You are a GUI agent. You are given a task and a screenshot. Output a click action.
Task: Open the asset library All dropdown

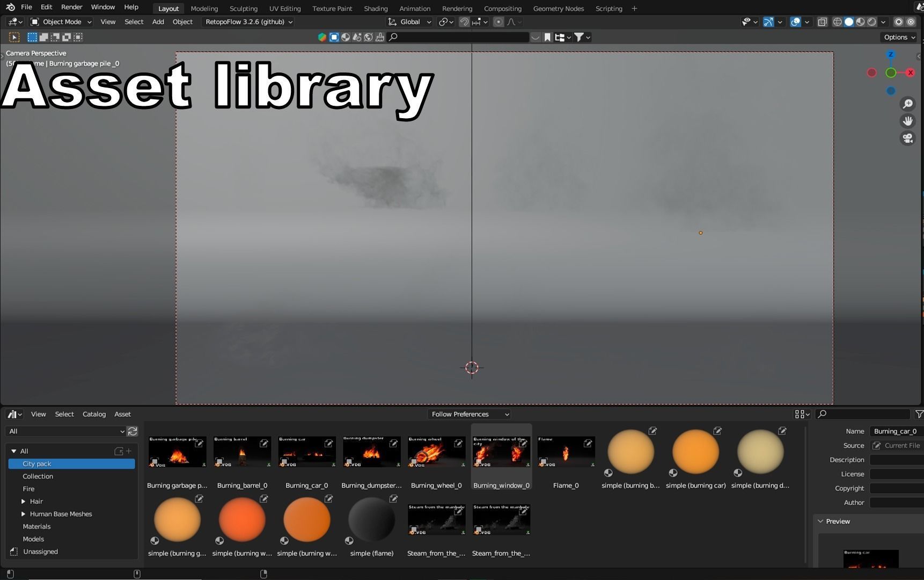pyautogui.click(x=65, y=431)
